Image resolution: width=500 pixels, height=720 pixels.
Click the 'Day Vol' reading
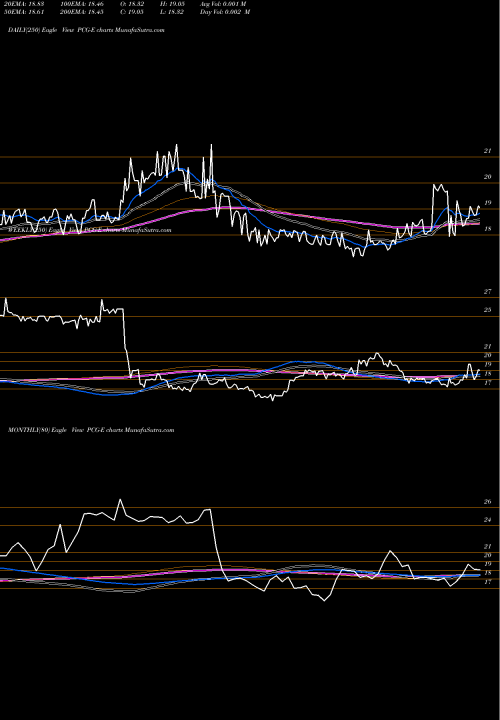coord(225,12)
